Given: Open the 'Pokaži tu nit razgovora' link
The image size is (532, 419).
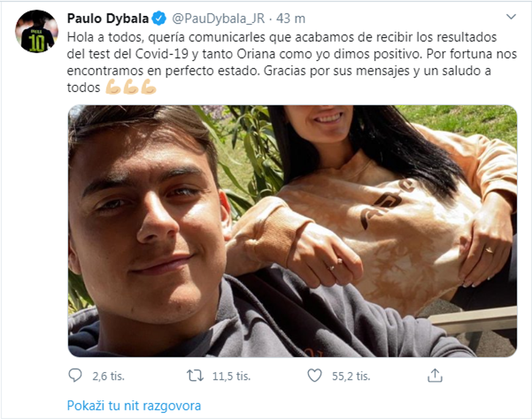Looking at the screenshot, I should pos(134,405).
